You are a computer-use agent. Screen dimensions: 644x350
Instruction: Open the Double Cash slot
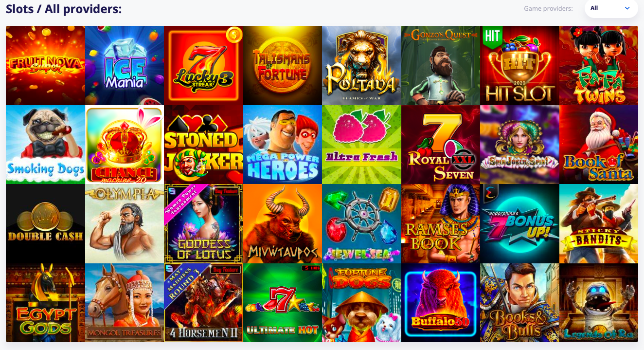(45, 223)
